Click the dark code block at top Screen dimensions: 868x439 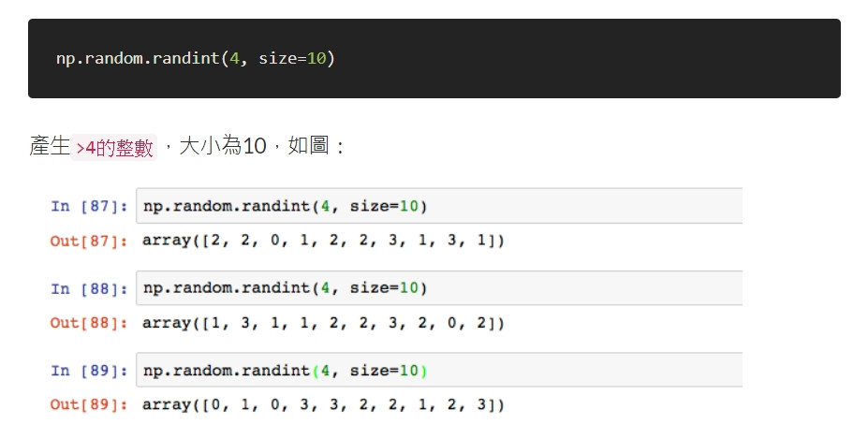point(434,59)
